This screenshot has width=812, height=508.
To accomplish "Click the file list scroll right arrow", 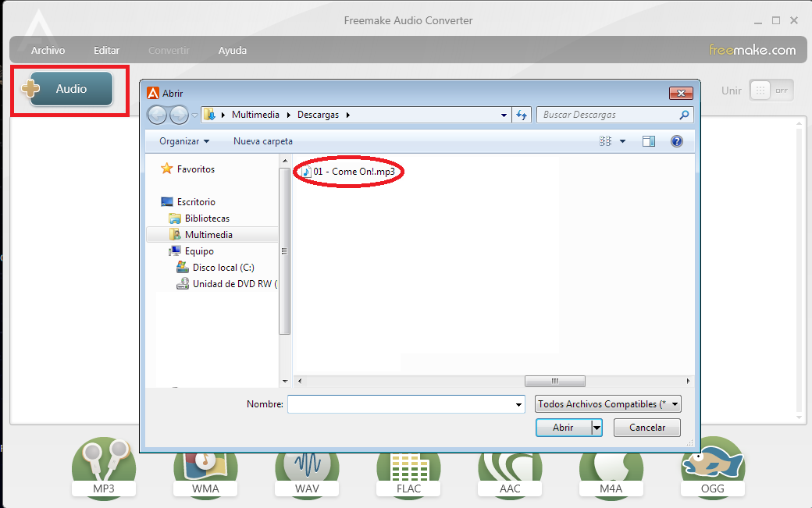I will [x=688, y=382].
